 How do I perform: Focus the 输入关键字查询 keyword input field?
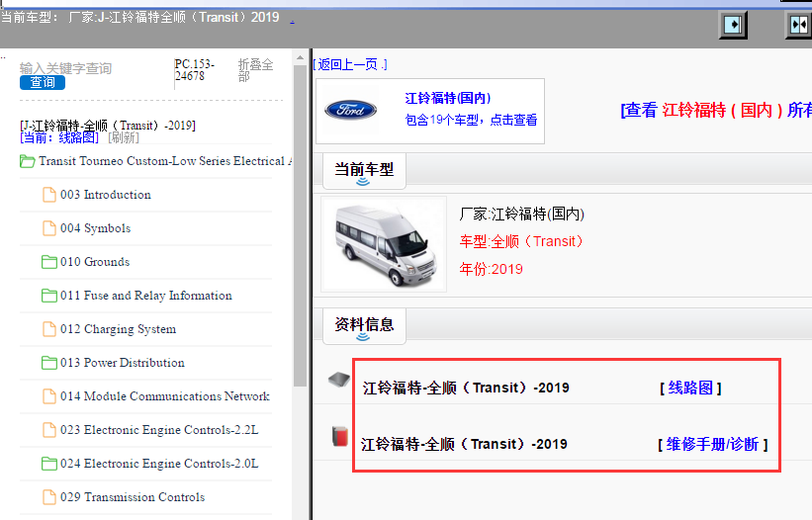point(65,68)
